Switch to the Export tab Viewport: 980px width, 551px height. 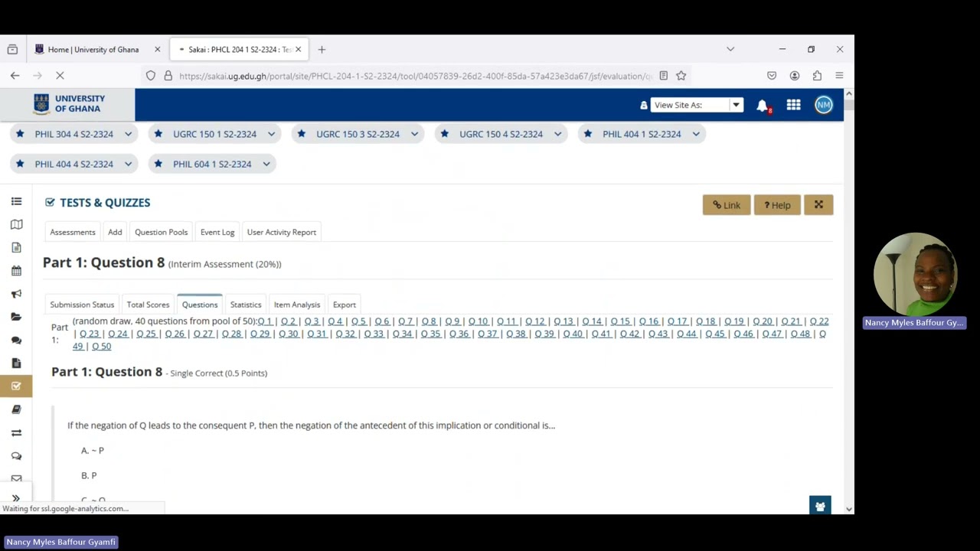click(345, 305)
